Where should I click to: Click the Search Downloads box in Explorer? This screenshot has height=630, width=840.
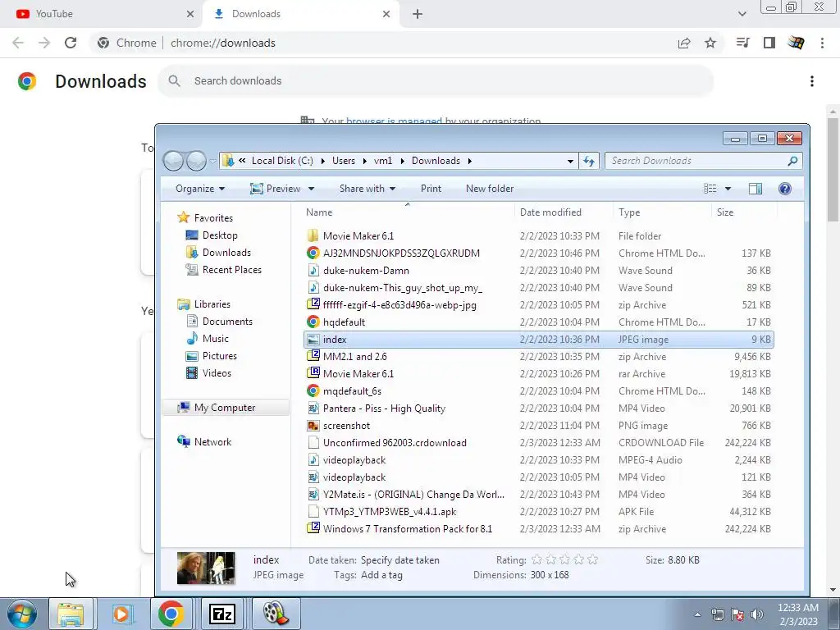[703, 161]
